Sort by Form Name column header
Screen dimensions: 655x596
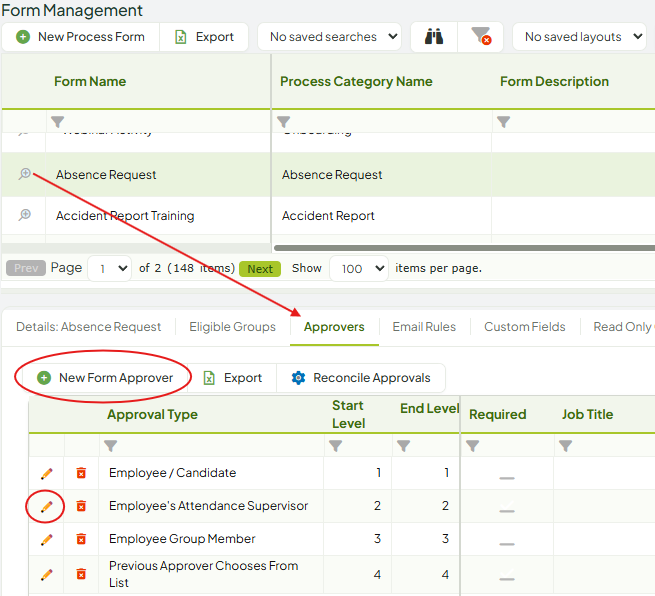90,81
